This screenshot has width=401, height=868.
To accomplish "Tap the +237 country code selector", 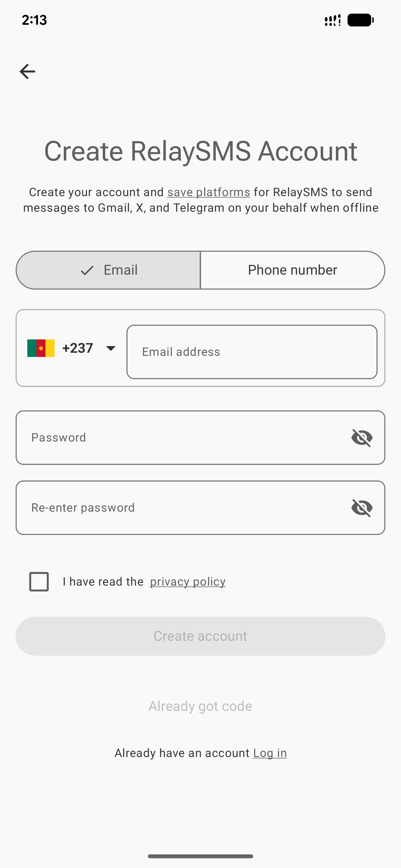I will pyautogui.click(x=78, y=348).
